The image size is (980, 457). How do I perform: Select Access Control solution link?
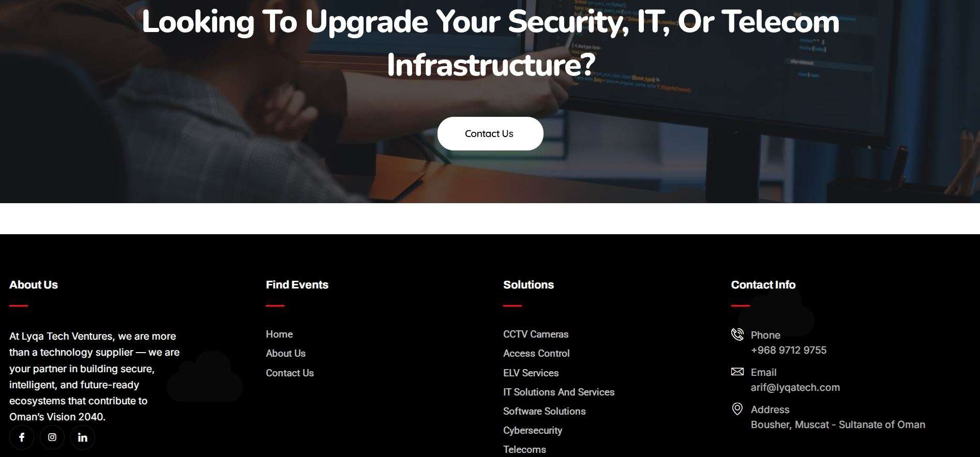[536, 354]
